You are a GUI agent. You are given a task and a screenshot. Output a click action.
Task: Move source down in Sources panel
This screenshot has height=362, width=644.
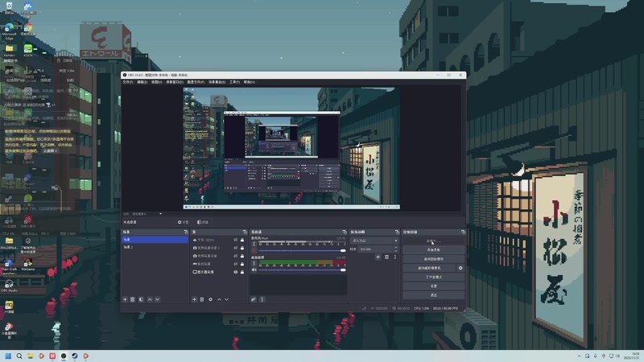(227, 299)
